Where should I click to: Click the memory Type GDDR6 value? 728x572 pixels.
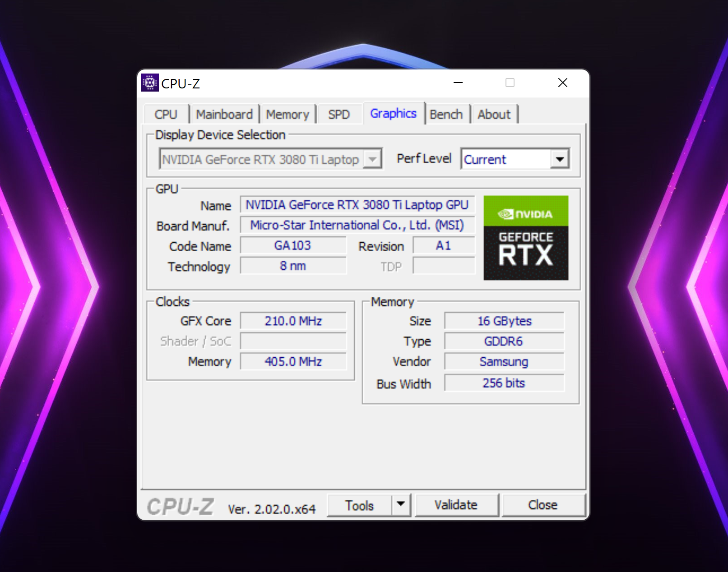(504, 341)
